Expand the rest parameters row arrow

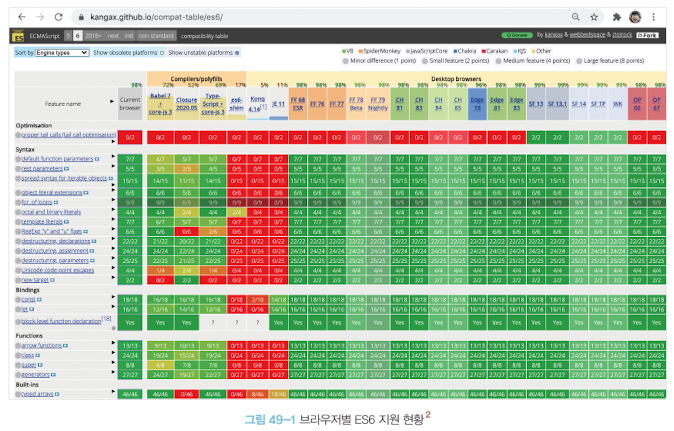tap(113, 166)
